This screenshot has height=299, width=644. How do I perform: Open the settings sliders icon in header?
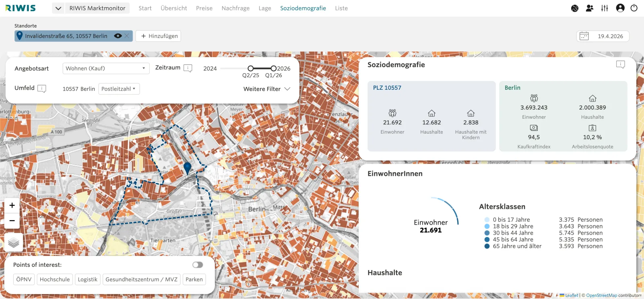coord(605,8)
